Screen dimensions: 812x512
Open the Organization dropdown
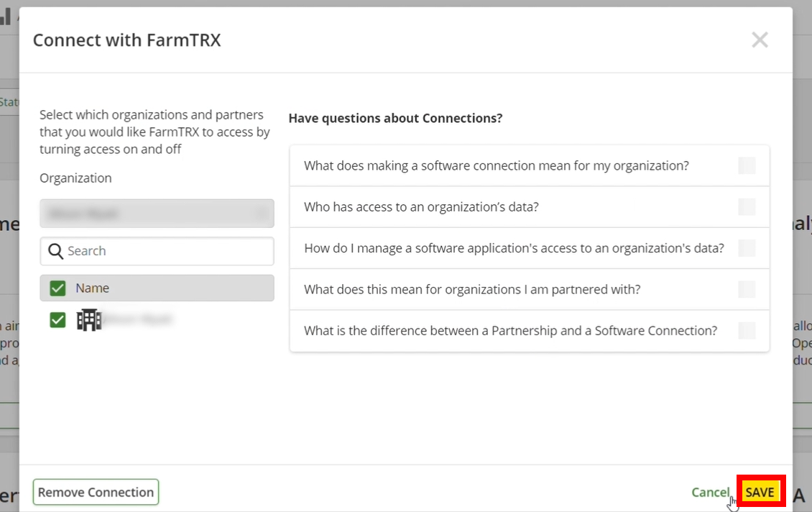pos(157,213)
